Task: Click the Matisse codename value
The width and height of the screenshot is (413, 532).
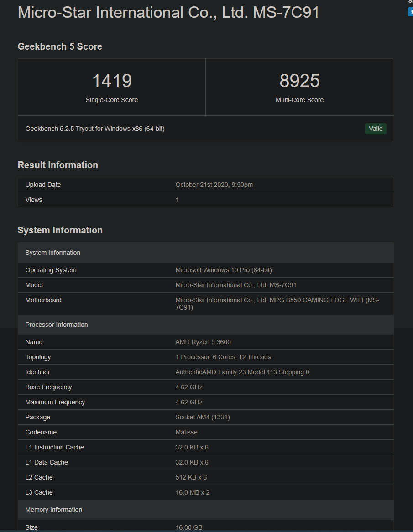Action: click(x=187, y=432)
